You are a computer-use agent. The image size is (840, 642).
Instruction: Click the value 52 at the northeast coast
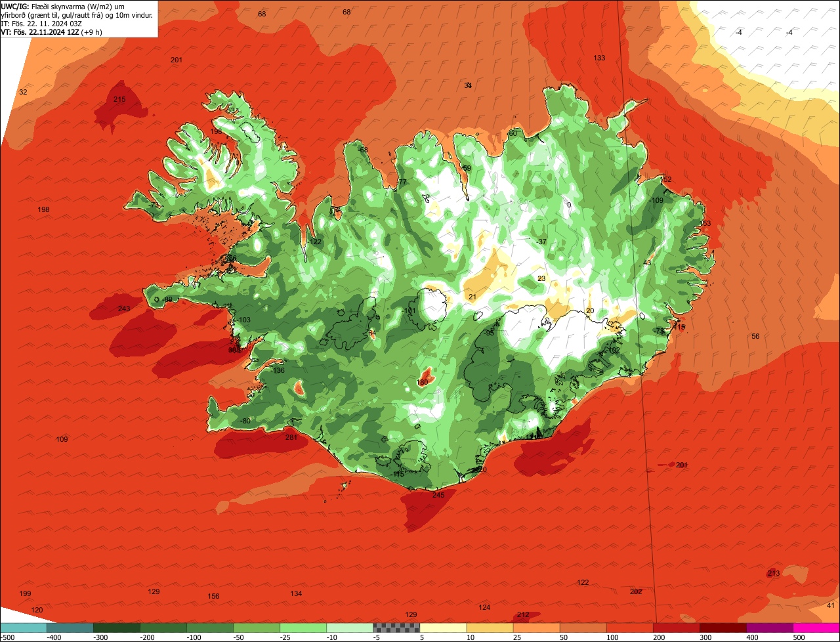667,180
